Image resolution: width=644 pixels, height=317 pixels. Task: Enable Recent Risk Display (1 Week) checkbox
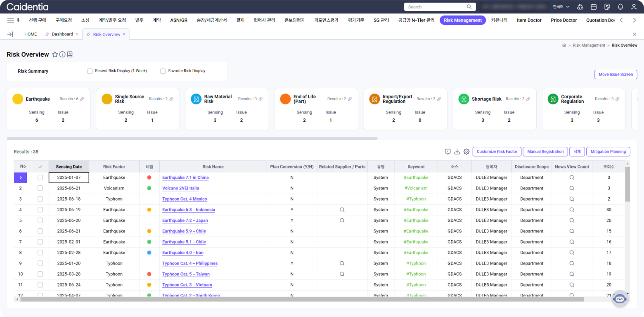90,71
